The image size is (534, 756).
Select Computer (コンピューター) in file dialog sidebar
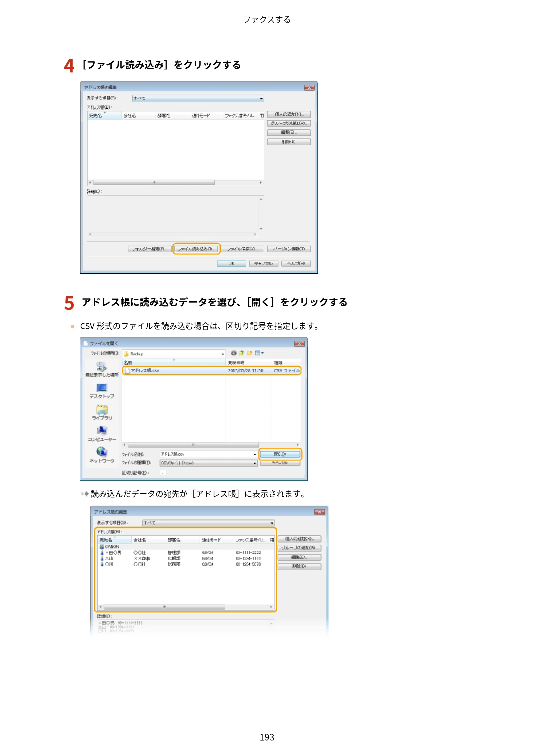tap(102, 434)
